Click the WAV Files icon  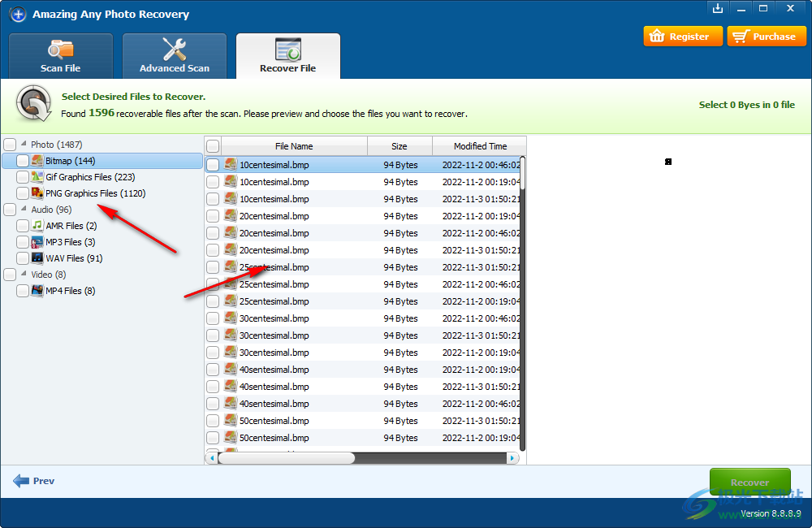[x=37, y=258]
